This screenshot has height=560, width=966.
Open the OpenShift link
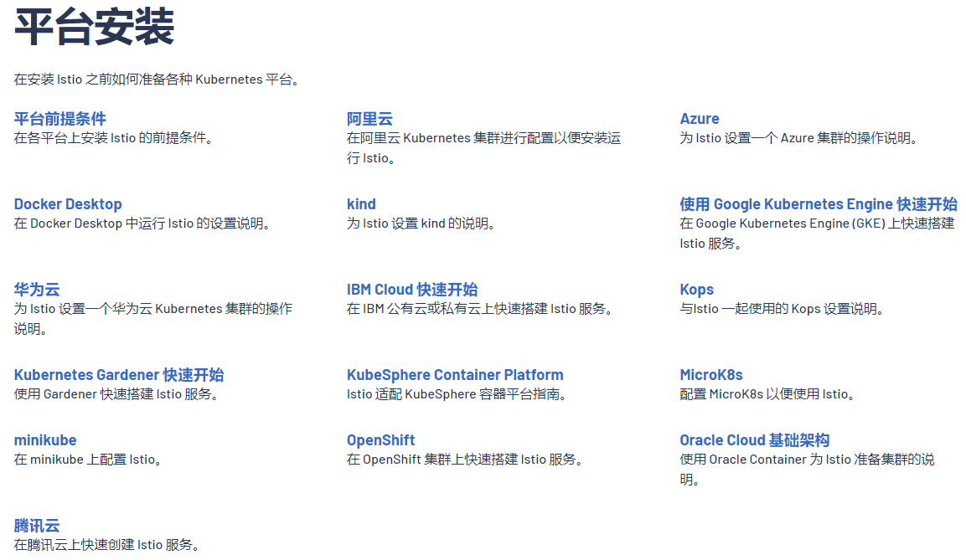(380, 440)
